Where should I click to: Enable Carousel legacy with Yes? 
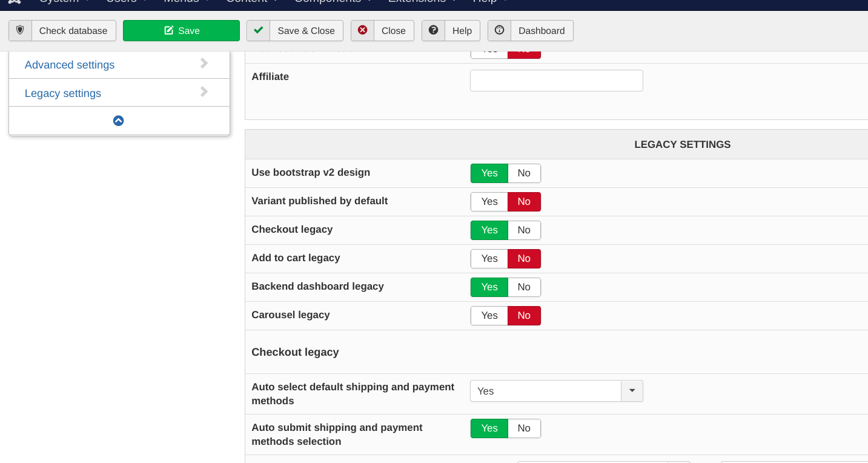click(x=489, y=316)
